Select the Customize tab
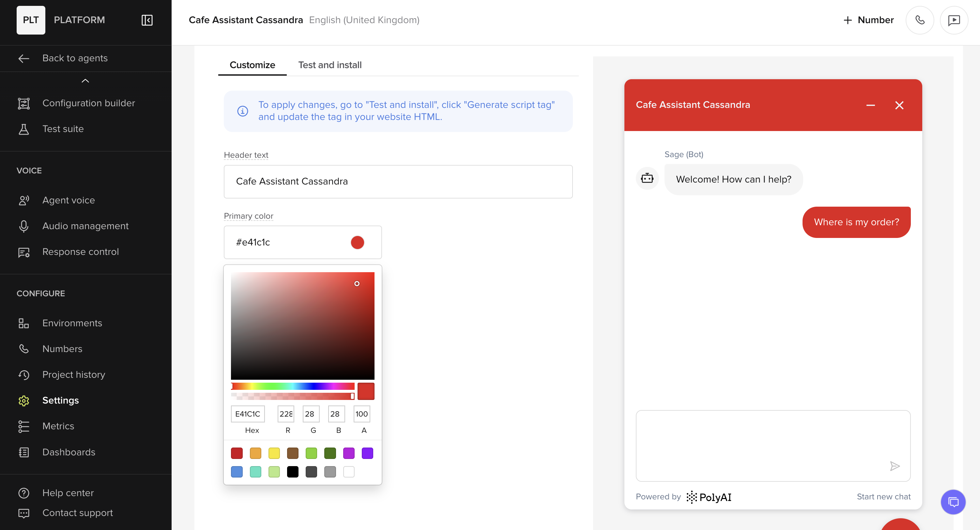Viewport: 980px width, 530px height. click(252, 65)
